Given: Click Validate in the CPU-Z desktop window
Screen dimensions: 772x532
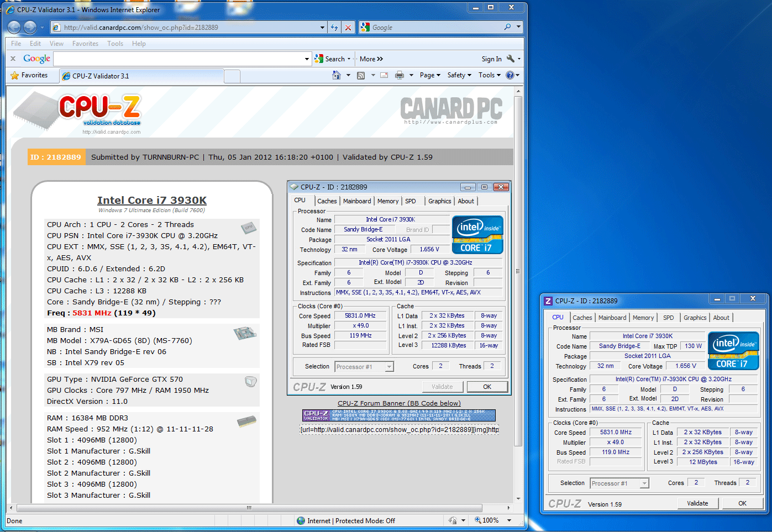Looking at the screenshot, I should [x=697, y=503].
